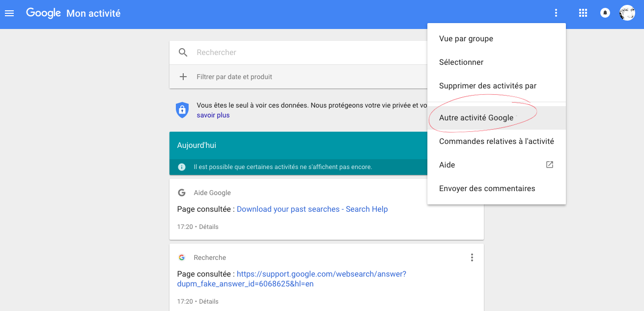Open the Recherche card's three-dot menu

(x=472, y=257)
